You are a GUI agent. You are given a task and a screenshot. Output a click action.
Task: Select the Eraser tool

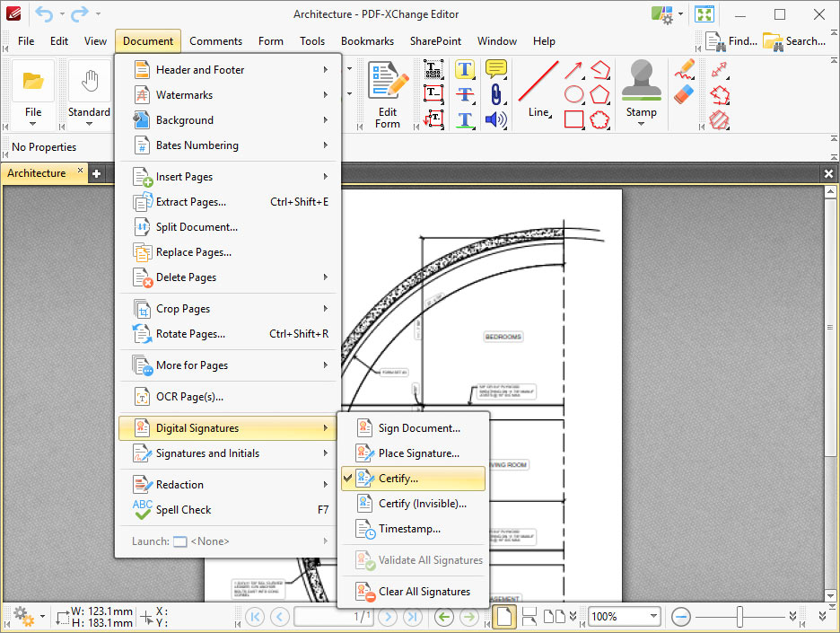coord(685,94)
